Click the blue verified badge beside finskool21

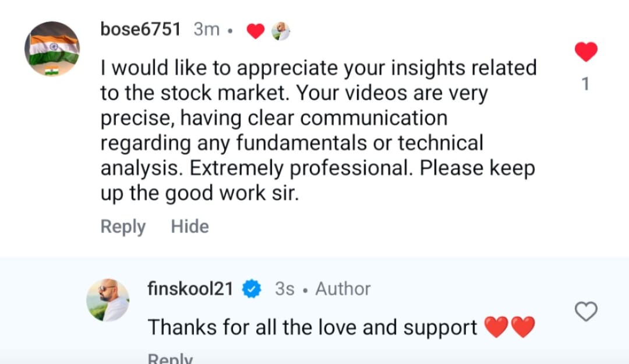tap(252, 289)
